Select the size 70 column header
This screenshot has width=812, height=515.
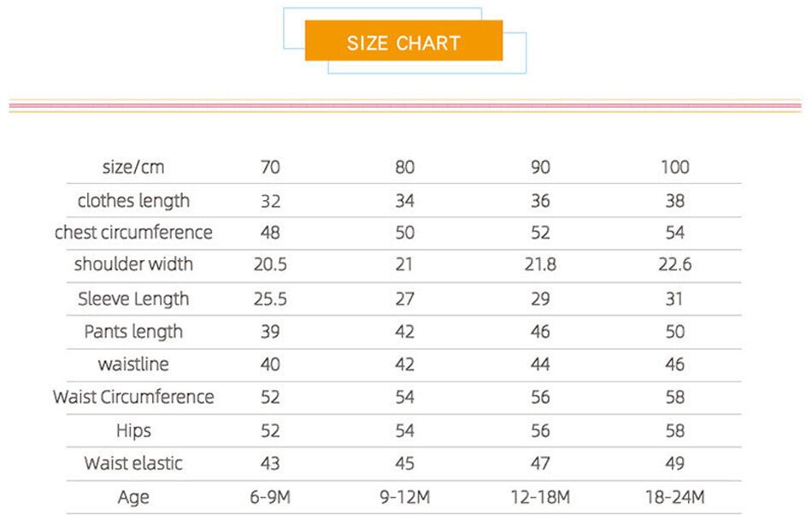pos(269,167)
